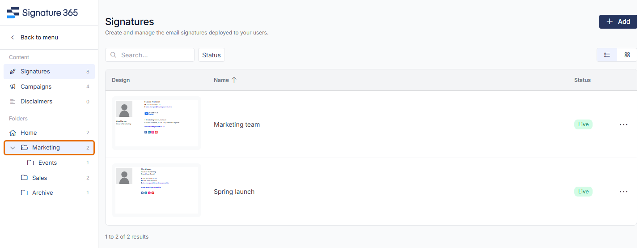Click the Search signatures field

(x=150, y=55)
